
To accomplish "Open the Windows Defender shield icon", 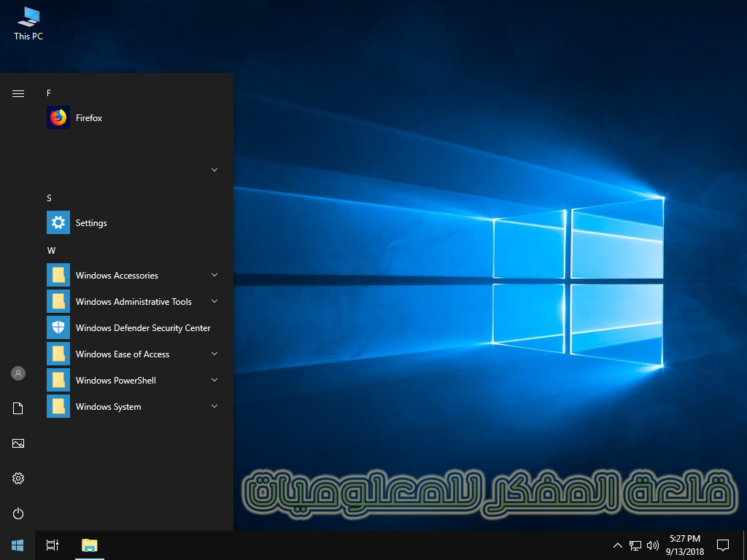I will [x=58, y=327].
